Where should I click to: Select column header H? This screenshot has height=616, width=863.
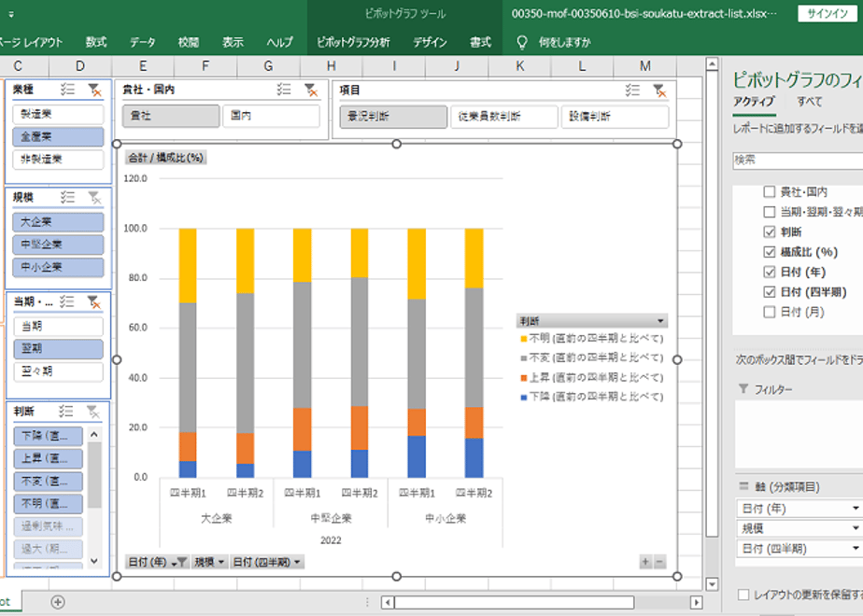(331, 66)
